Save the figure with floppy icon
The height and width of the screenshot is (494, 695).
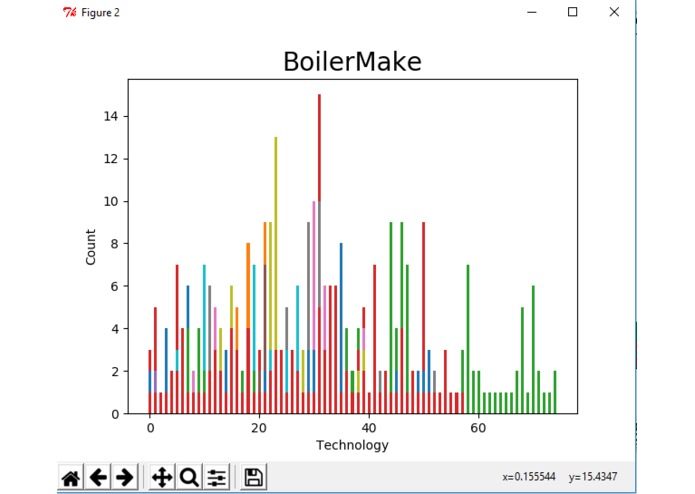pos(254,478)
